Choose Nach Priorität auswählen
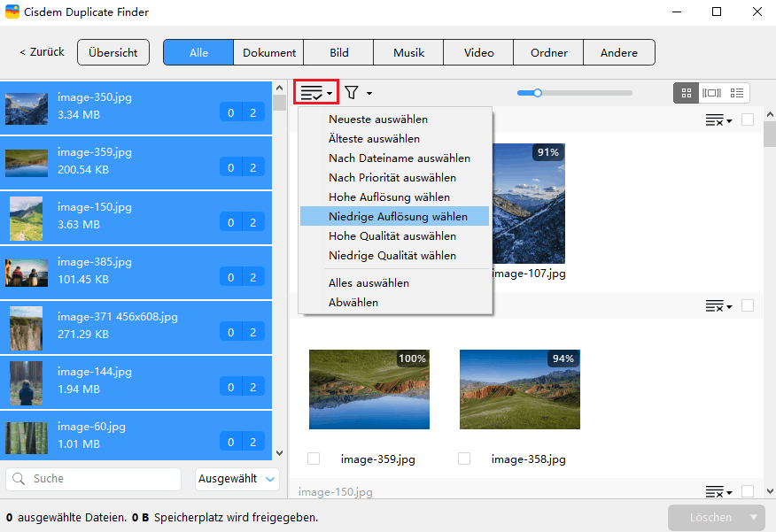 (x=394, y=178)
